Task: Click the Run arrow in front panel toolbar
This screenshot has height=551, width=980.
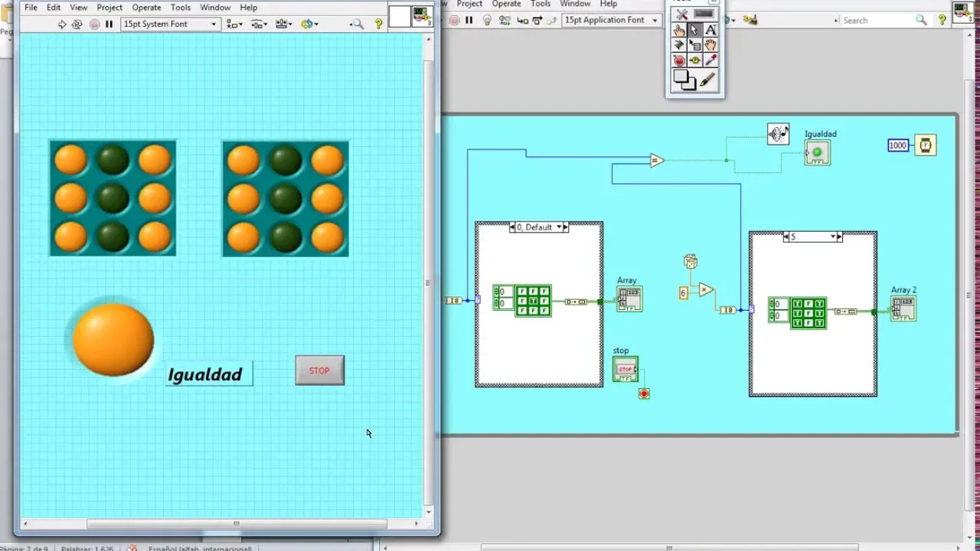Action: point(62,24)
